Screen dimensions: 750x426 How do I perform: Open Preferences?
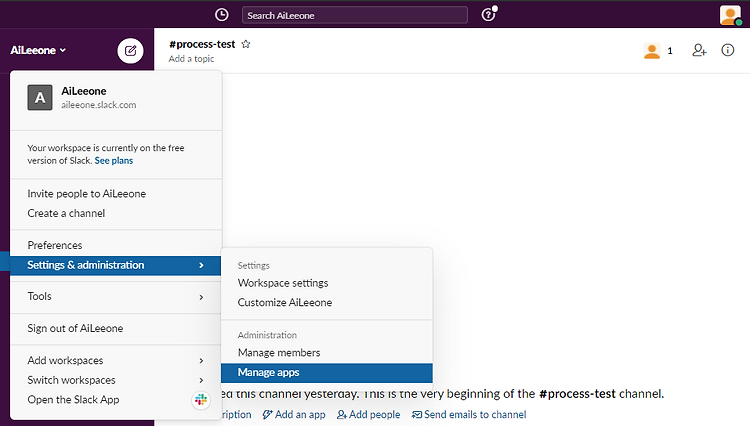116,245
